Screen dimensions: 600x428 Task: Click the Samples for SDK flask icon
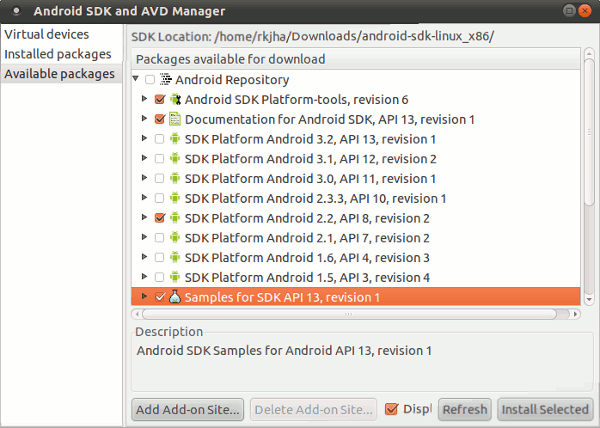coord(175,297)
